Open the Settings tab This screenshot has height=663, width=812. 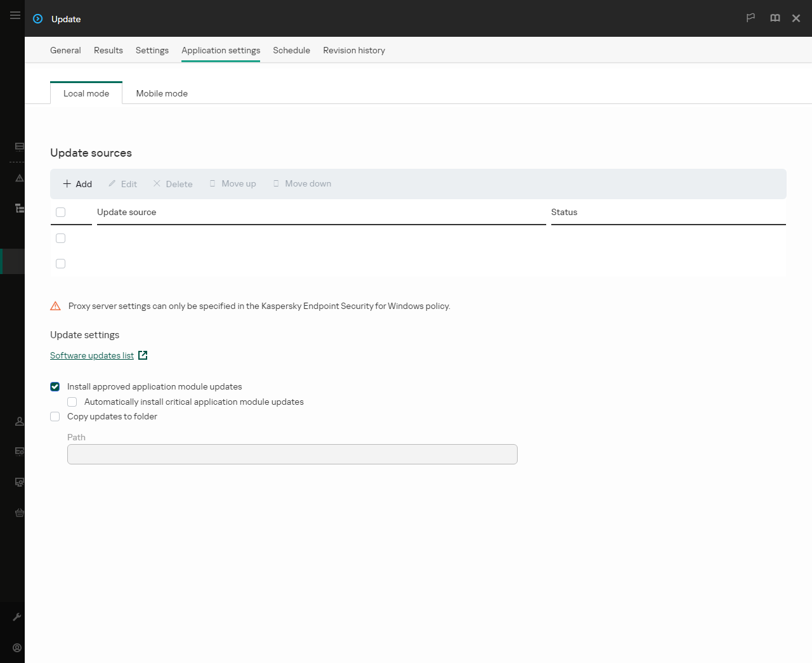click(152, 50)
